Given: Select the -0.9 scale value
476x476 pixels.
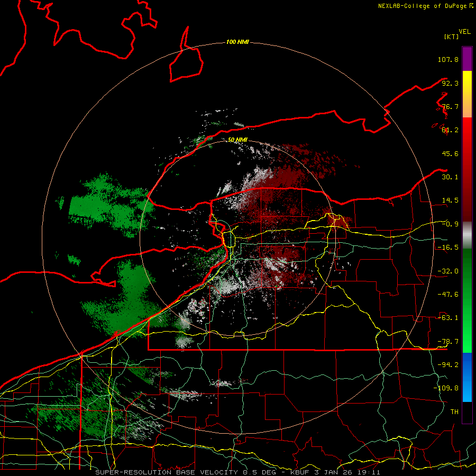Looking at the screenshot, I should [x=450, y=224].
